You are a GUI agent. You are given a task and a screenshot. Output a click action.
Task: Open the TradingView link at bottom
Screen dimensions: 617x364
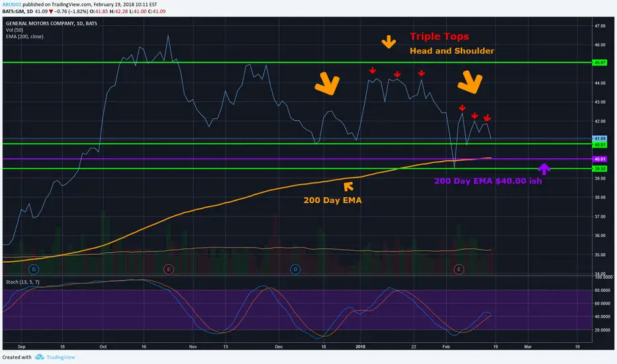[61, 357]
